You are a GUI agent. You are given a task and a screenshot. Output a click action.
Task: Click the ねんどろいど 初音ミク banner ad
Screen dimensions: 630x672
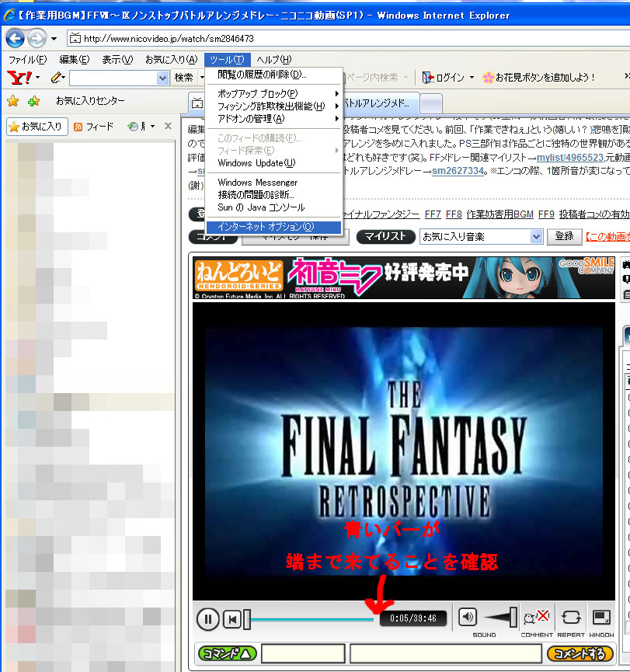[x=403, y=277]
